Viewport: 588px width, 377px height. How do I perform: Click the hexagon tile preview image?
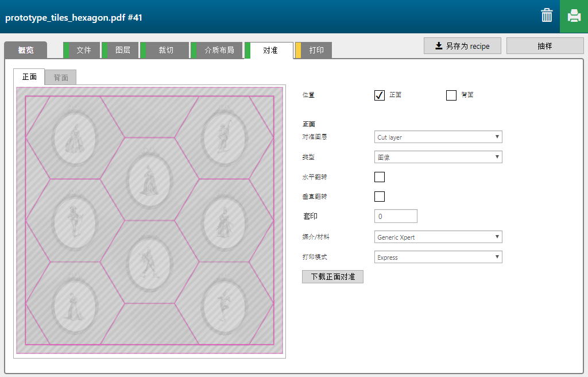point(150,221)
